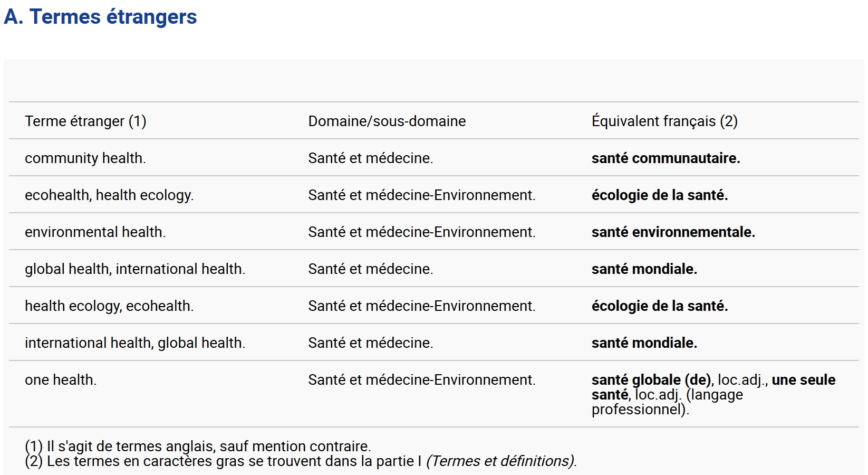The image size is (868, 475).
Task: Click footnote (1) about English terms
Action: coord(198,446)
